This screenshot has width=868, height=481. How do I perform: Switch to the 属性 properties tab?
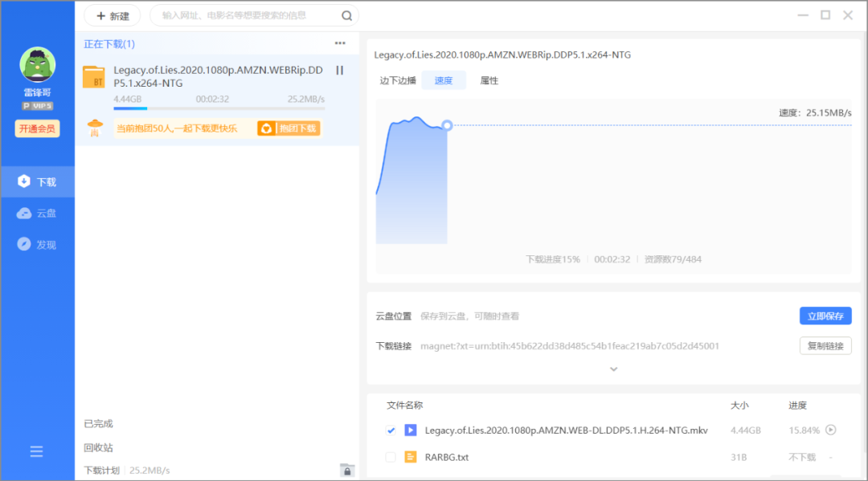point(489,80)
